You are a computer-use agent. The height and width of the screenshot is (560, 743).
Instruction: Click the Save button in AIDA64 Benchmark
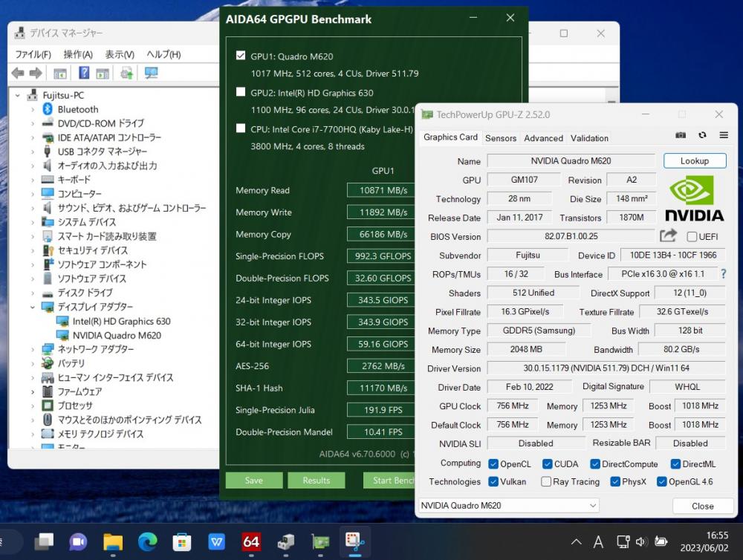click(254, 480)
